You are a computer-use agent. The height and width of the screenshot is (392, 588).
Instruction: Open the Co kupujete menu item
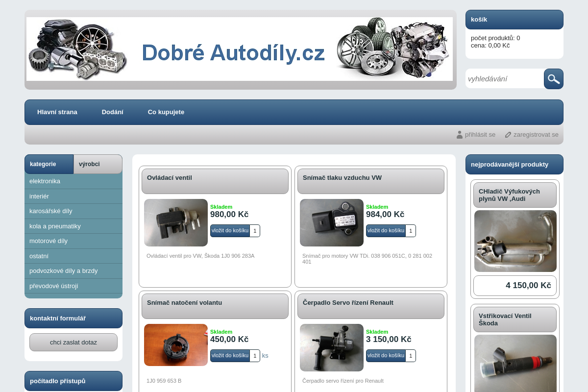pos(166,112)
